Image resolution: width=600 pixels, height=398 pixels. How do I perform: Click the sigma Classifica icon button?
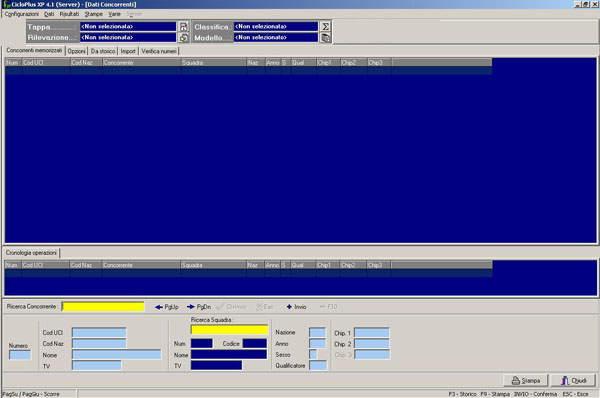(x=325, y=26)
